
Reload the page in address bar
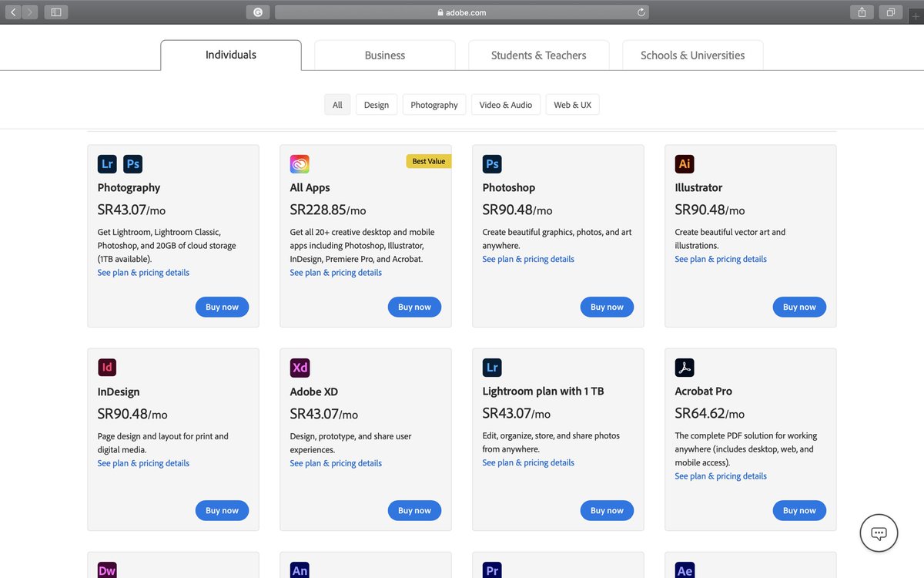tap(641, 12)
